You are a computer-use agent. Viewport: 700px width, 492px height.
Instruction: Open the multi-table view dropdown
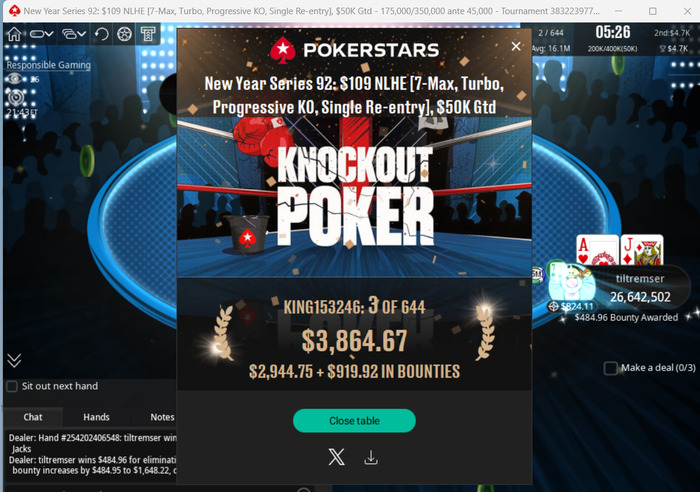coord(74,34)
